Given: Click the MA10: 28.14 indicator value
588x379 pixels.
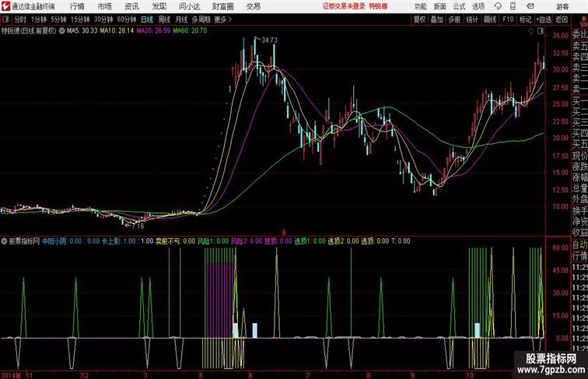Looking at the screenshot, I should point(117,31).
